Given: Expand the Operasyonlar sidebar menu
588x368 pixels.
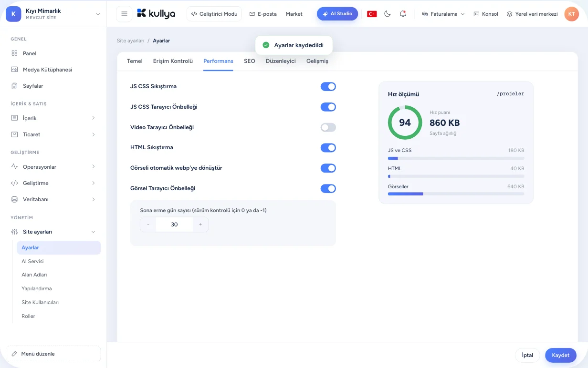Looking at the screenshot, I should pyautogui.click(x=53, y=167).
